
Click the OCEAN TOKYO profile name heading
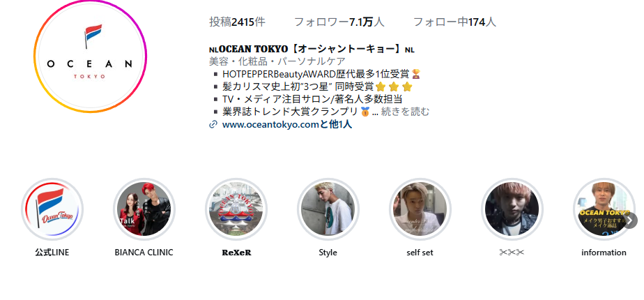pyautogui.click(x=312, y=50)
